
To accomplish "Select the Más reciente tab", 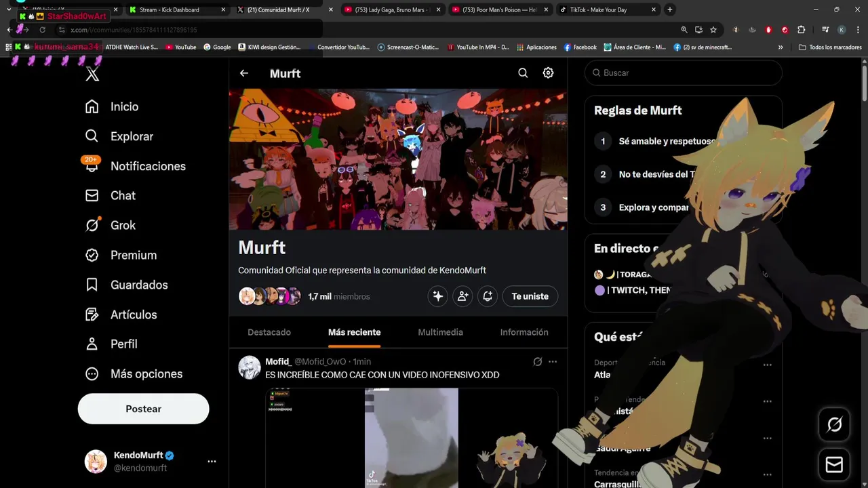I will tap(354, 332).
